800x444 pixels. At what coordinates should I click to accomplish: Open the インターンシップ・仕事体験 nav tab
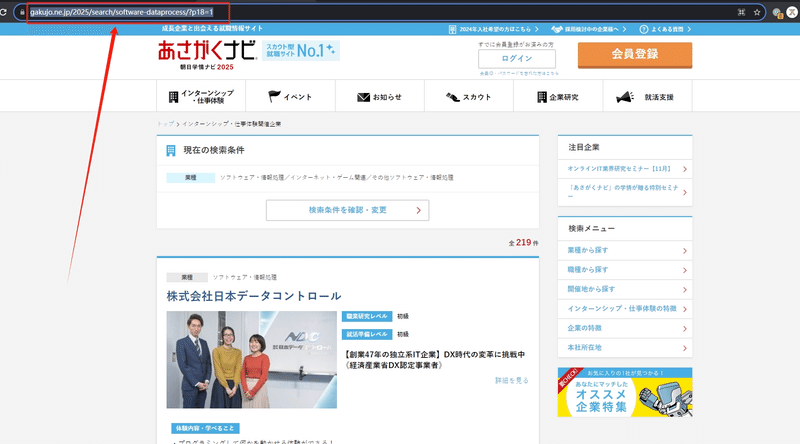click(201, 96)
